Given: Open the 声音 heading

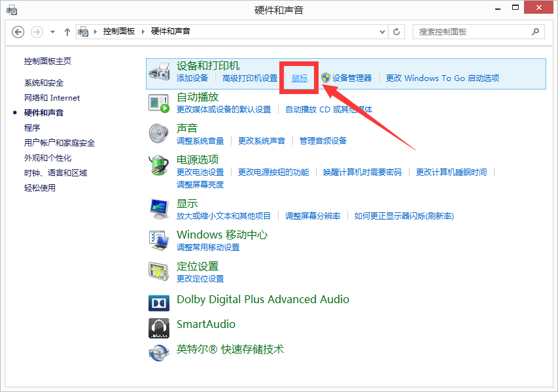Looking at the screenshot, I should point(187,128).
